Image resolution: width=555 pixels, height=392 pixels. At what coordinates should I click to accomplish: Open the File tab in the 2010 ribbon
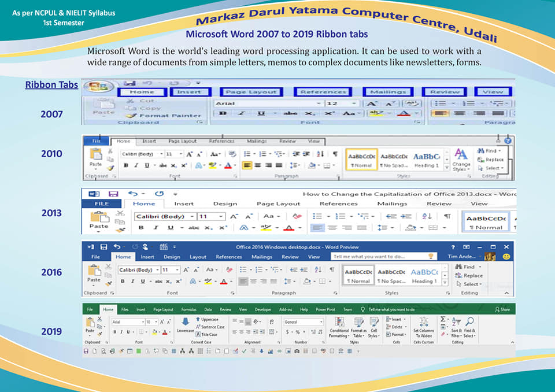click(x=96, y=141)
